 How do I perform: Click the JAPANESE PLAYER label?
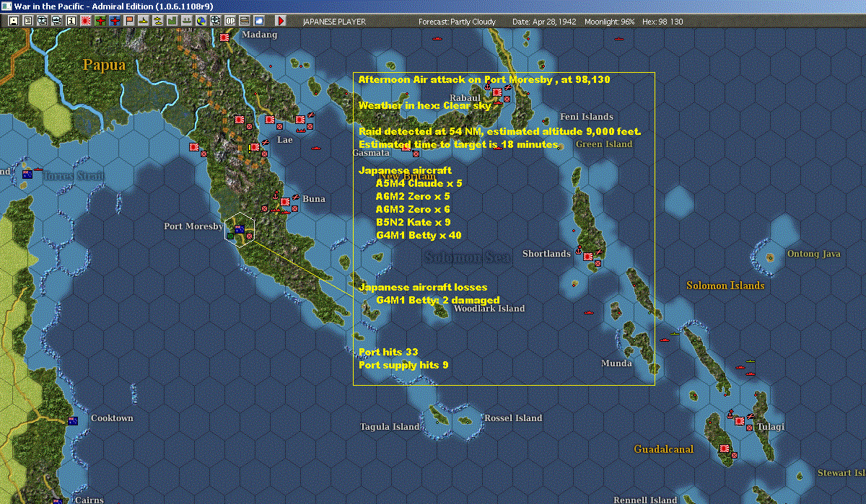click(x=334, y=22)
